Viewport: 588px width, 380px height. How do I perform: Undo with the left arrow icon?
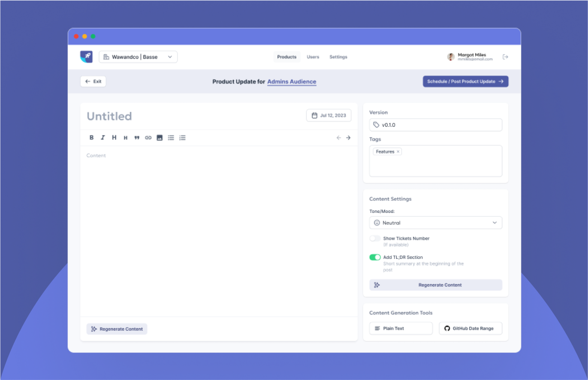338,138
